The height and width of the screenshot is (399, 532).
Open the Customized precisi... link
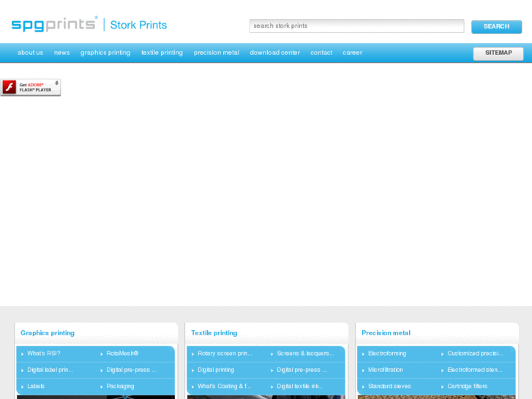pyautogui.click(x=475, y=353)
